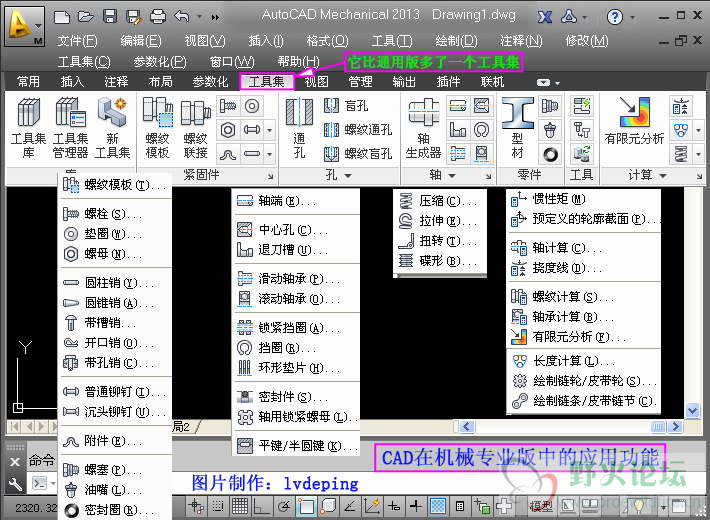710x520 pixels.
Task: Click the washer icon in 紧固件 panel
Action: [x=252, y=106]
